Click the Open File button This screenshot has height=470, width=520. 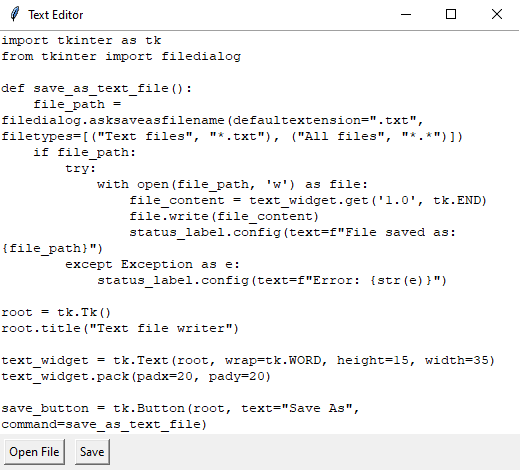34,452
